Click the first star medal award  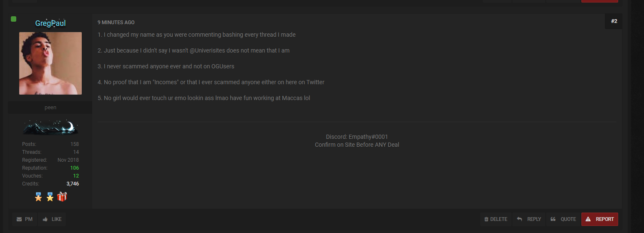point(38,197)
